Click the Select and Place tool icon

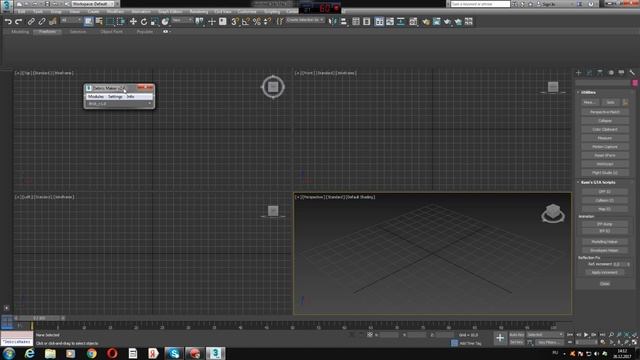point(165,22)
